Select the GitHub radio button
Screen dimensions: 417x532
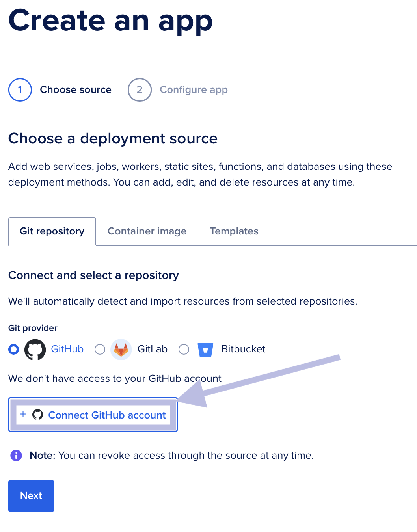pos(14,350)
